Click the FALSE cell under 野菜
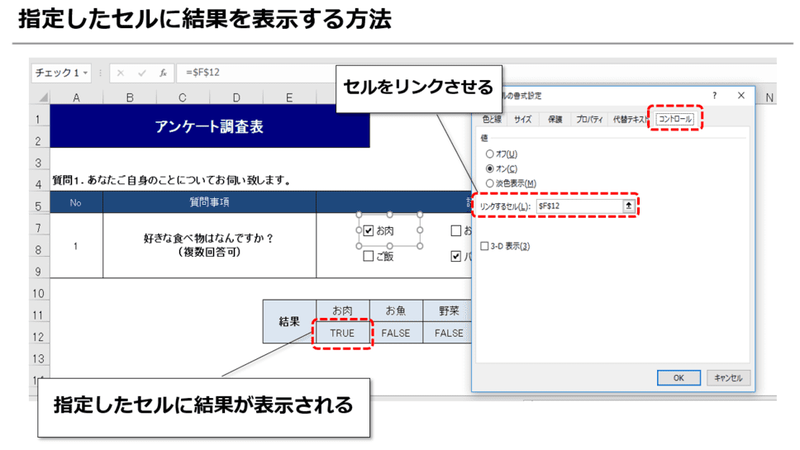Viewport: 800px width, 450px height. pos(448,333)
